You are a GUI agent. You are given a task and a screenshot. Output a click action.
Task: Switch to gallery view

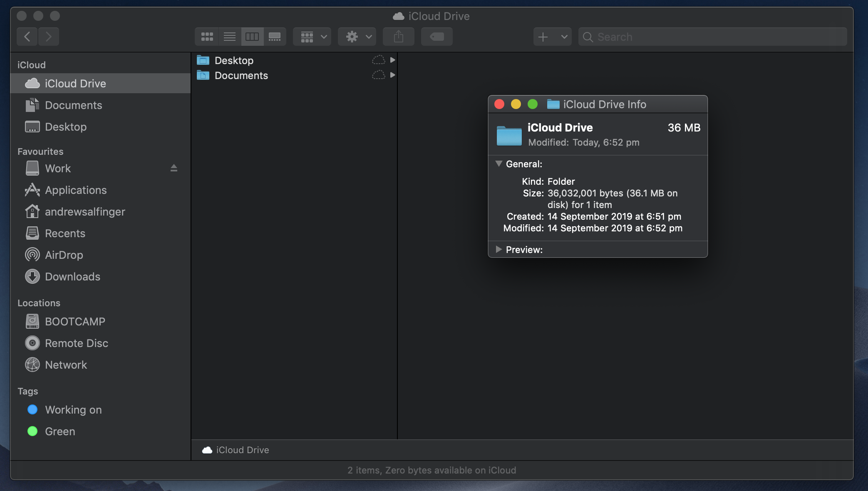275,37
